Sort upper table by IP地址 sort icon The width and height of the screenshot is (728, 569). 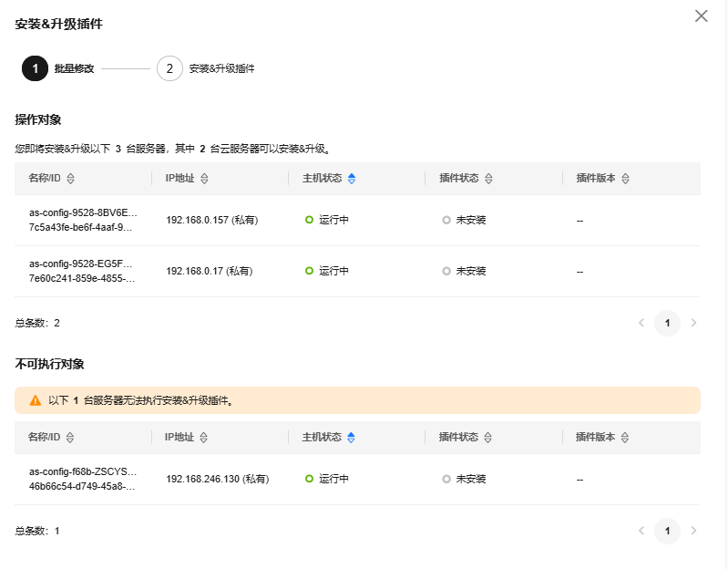pyautogui.click(x=204, y=179)
